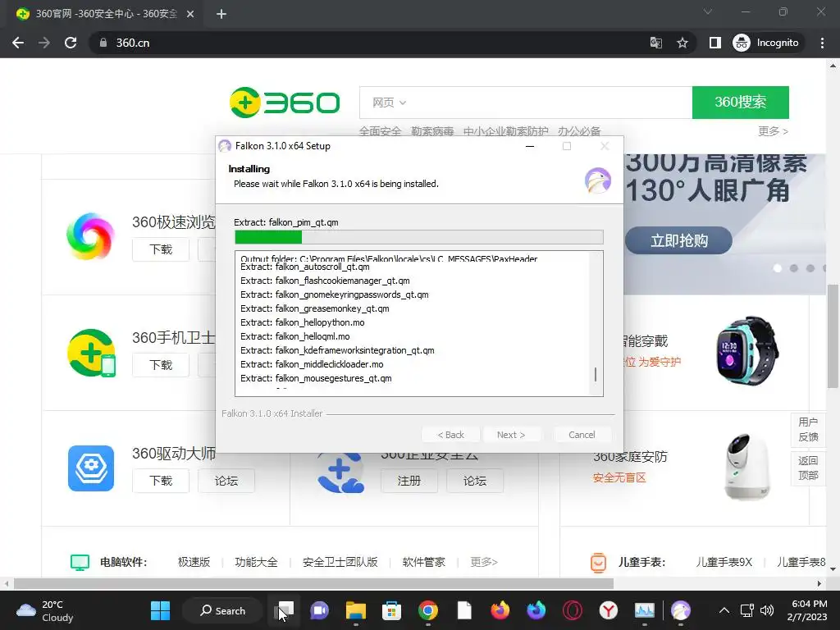Viewport: 840px width, 630px height.
Task: Open Windows Start menu
Action: click(160, 610)
